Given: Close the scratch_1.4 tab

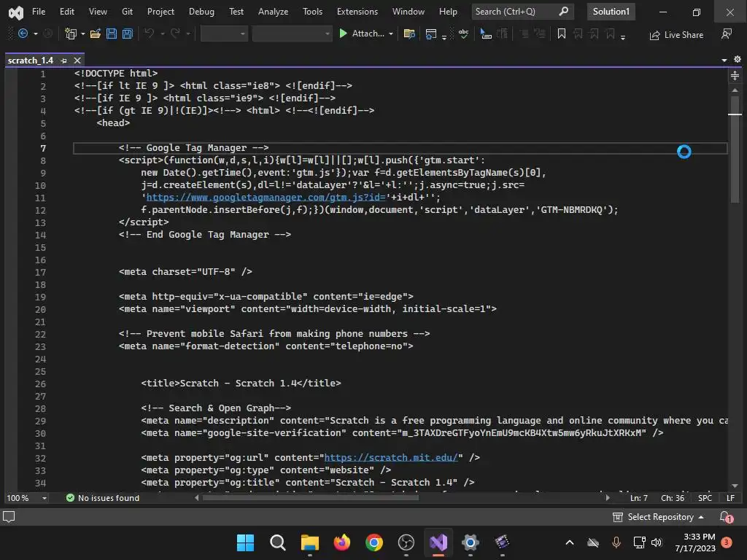Looking at the screenshot, I should point(77,60).
